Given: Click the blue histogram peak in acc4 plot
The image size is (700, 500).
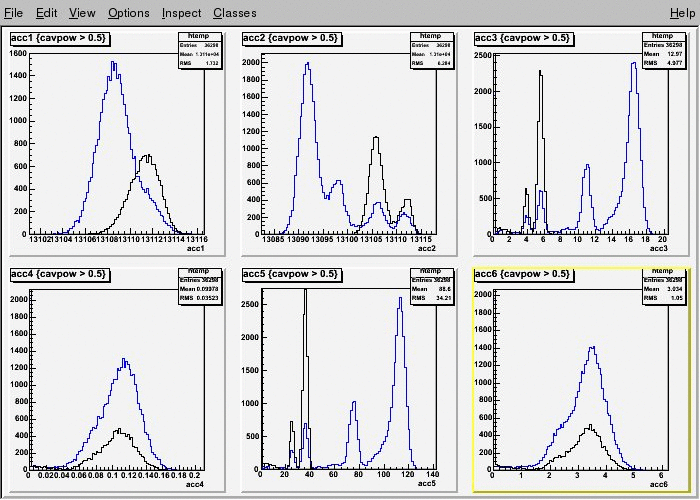Looking at the screenshot, I should pos(124,359).
